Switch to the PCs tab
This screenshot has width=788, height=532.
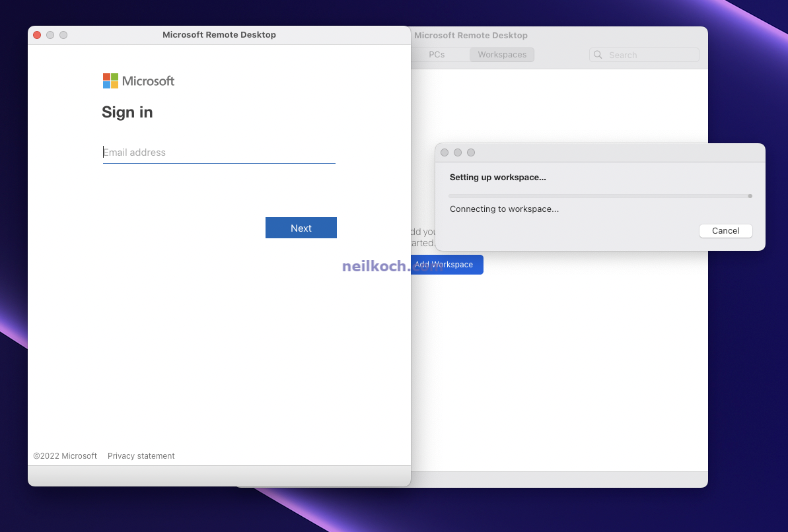(437, 54)
